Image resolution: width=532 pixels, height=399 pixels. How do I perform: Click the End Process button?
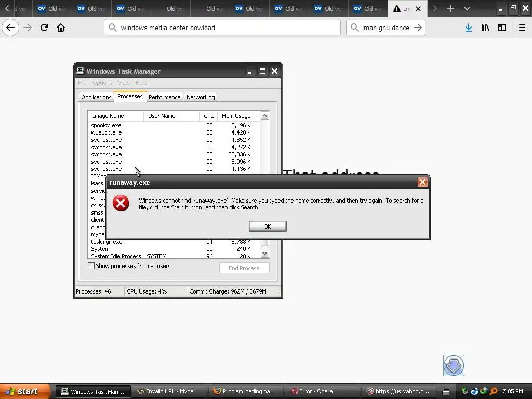[244, 268]
